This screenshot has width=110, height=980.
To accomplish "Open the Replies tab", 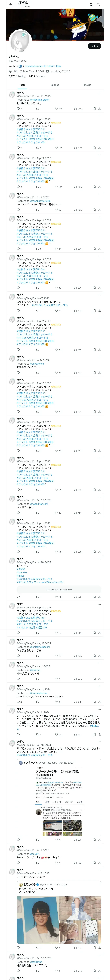I will (x=55, y=85).
